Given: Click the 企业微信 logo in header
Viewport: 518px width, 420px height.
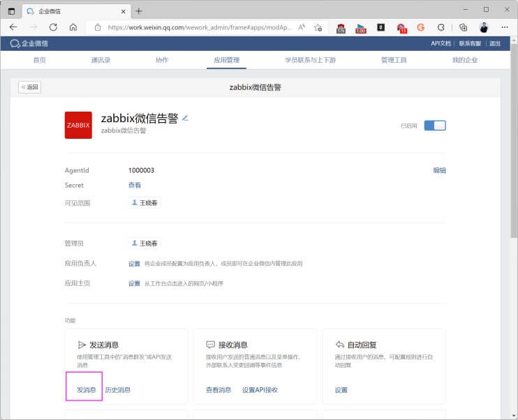Looking at the screenshot, I should click(x=29, y=43).
